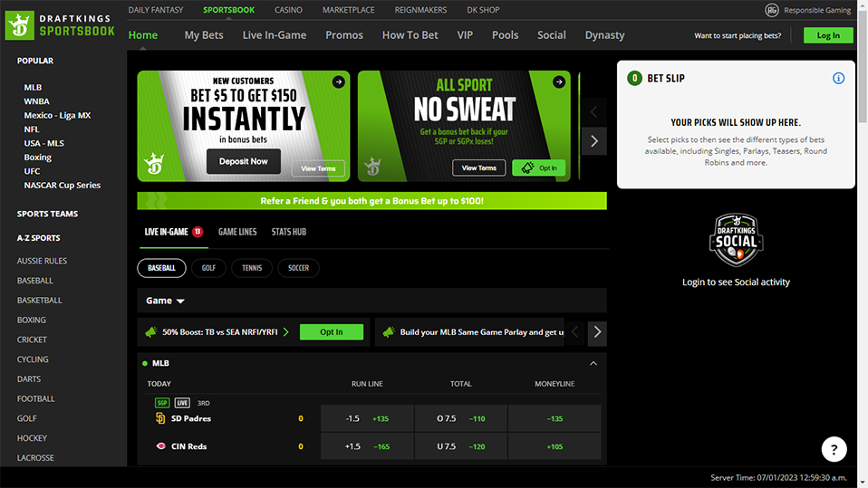
Task: Click the Responsible Gaming RG icon
Action: [772, 10]
